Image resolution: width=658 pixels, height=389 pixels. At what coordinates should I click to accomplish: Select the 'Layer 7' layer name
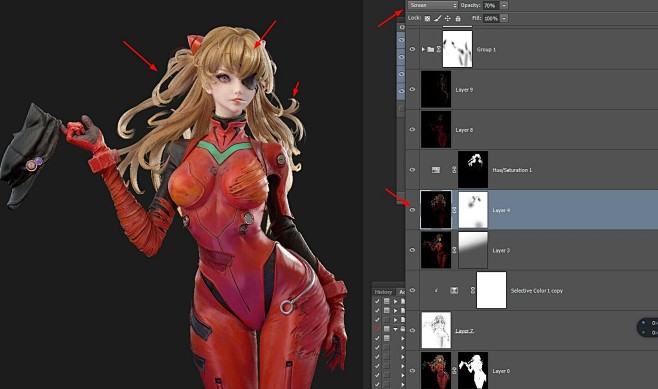pyautogui.click(x=464, y=331)
